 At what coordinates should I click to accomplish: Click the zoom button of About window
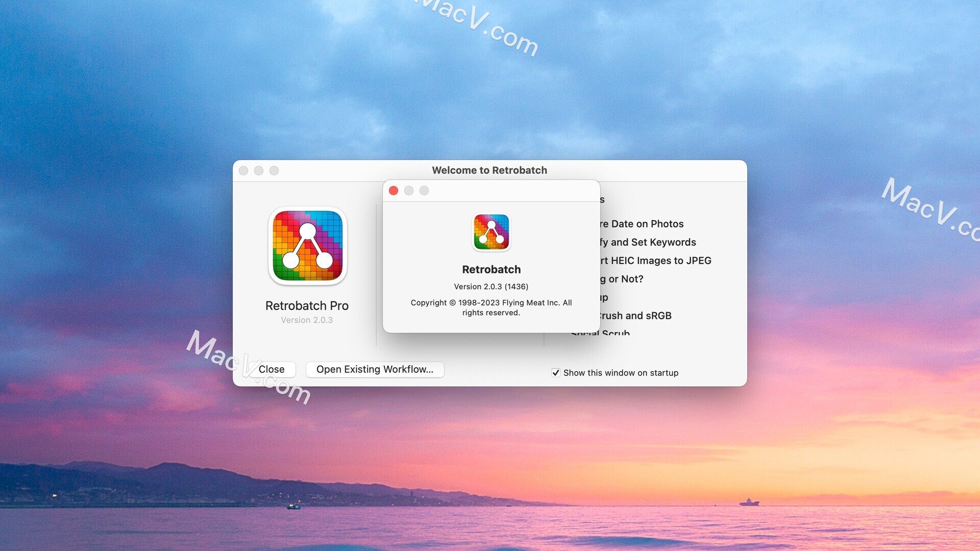click(424, 191)
